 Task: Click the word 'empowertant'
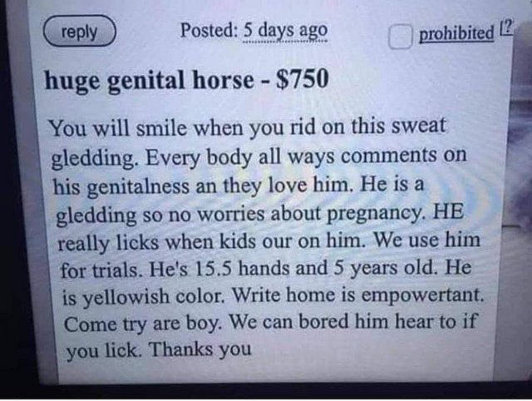coord(419,294)
